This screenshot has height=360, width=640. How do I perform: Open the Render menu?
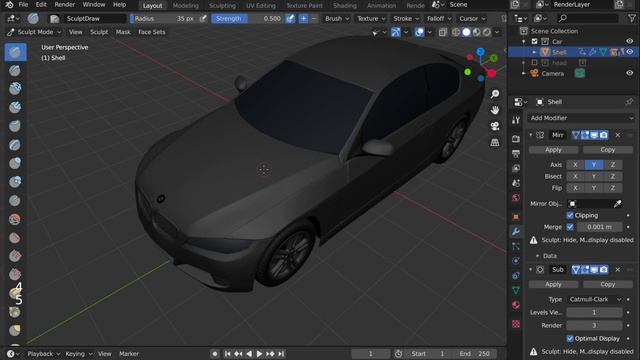pyautogui.click(x=64, y=4)
